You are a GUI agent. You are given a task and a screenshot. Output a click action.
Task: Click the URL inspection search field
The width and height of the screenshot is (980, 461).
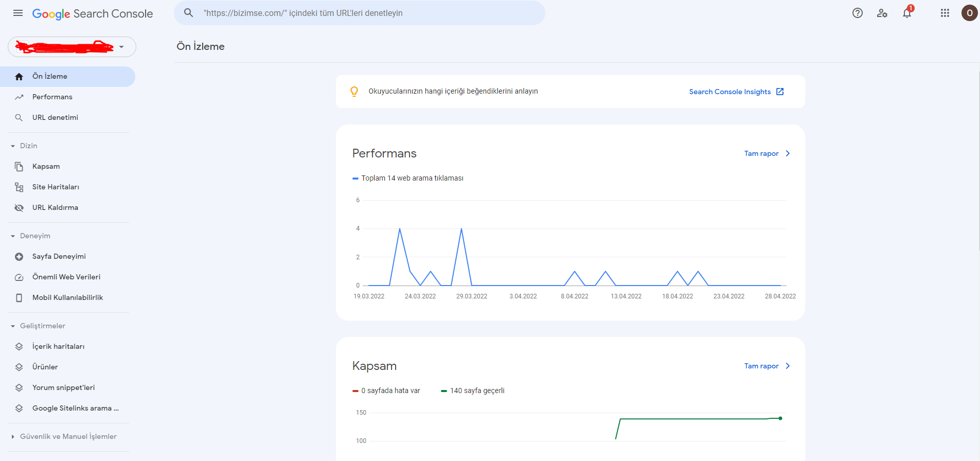pos(360,13)
